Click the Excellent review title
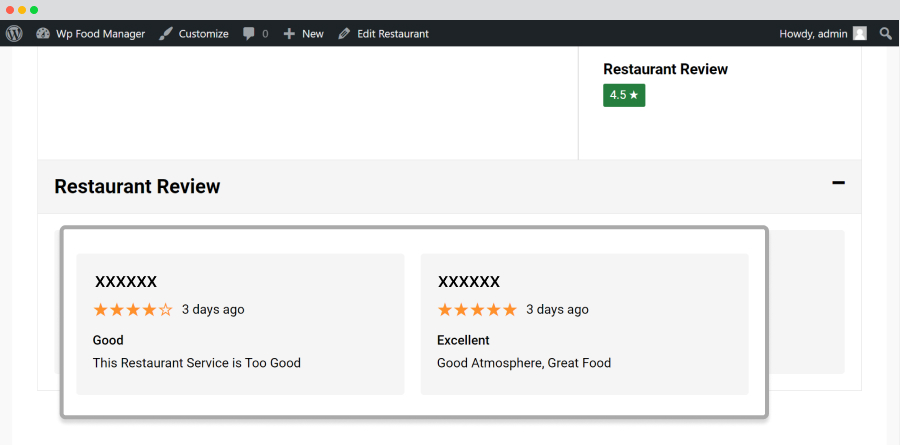900x445 pixels. pyautogui.click(x=463, y=340)
